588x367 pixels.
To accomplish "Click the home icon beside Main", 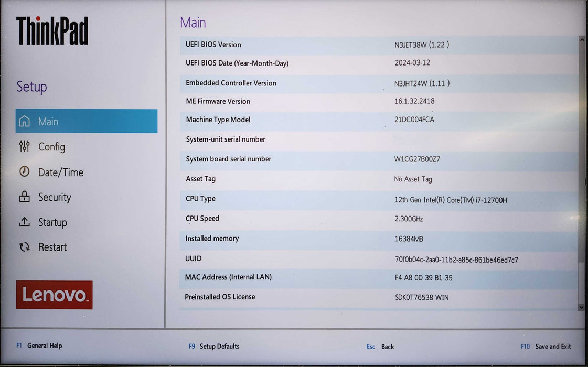I will (x=24, y=121).
